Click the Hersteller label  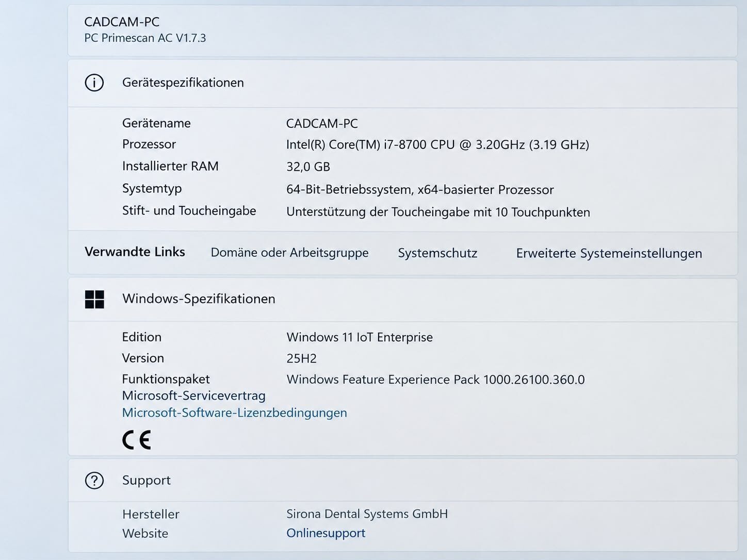(151, 514)
